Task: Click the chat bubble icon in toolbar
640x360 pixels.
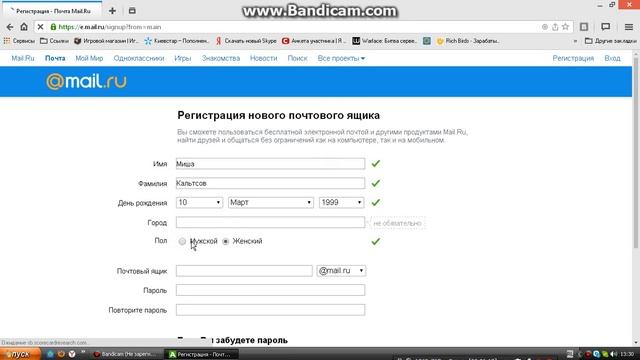Action: (606, 27)
